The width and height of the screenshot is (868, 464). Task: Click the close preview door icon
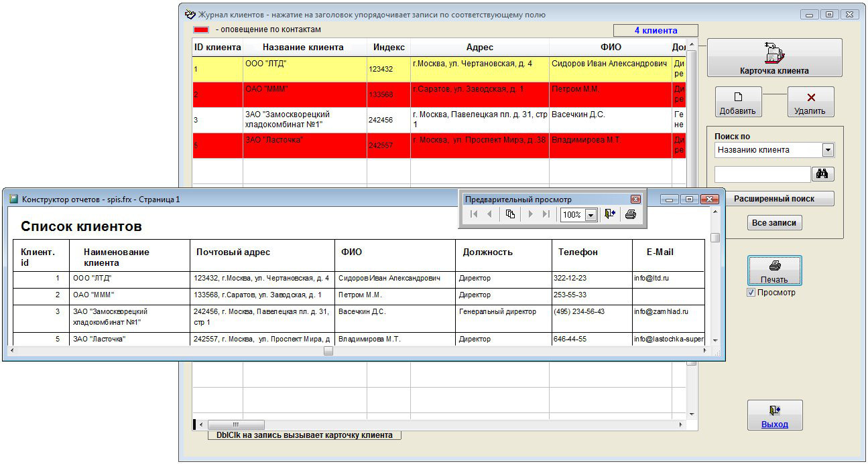tap(609, 214)
